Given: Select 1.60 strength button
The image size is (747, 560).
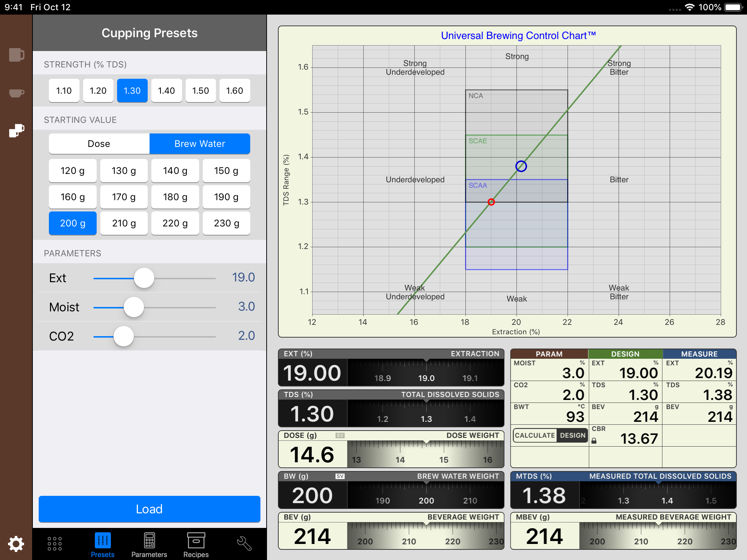Looking at the screenshot, I should point(235,91).
